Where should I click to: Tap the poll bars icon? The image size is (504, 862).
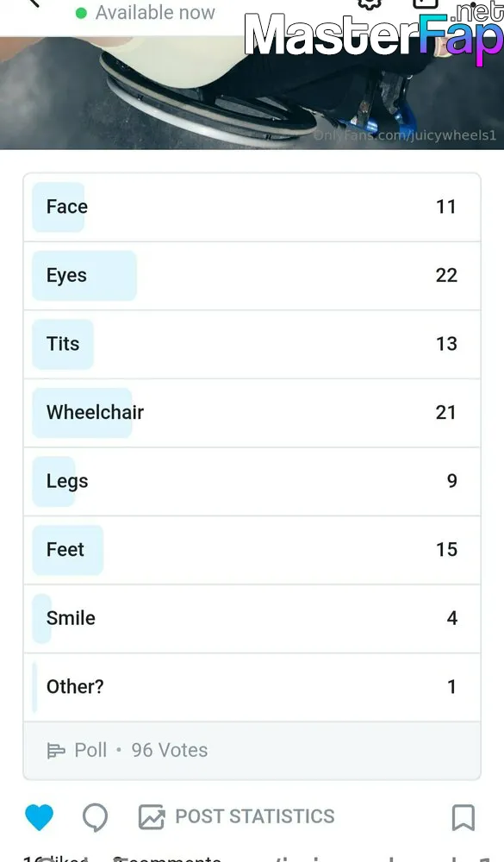pyautogui.click(x=55, y=751)
